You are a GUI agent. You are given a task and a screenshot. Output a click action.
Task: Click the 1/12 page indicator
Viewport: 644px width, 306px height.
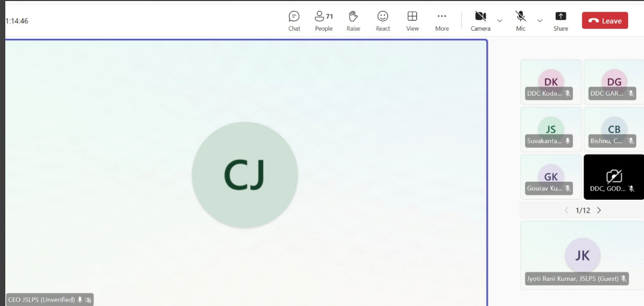583,210
